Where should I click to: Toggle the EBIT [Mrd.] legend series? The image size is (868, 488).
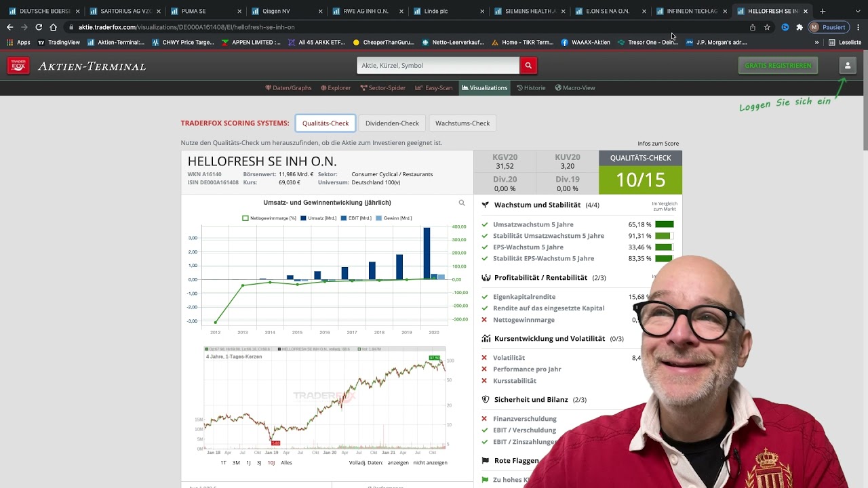(x=357, y=218)
